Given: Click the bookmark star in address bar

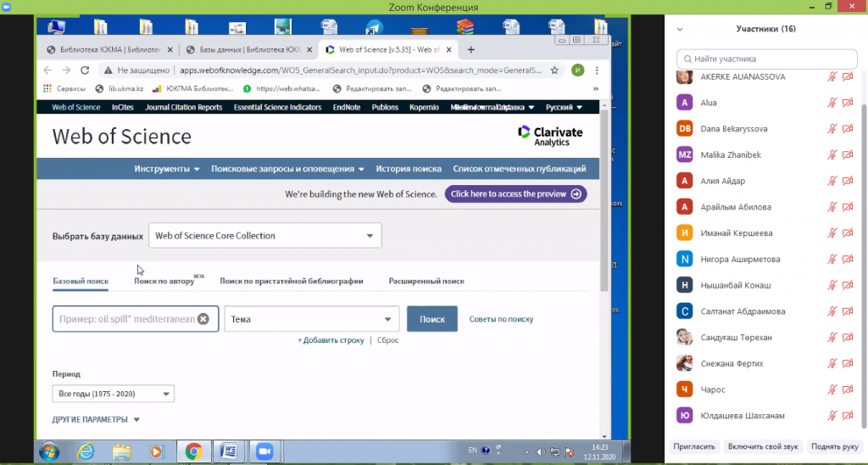Looking at the screenshot, I should (x=554, y=70).
